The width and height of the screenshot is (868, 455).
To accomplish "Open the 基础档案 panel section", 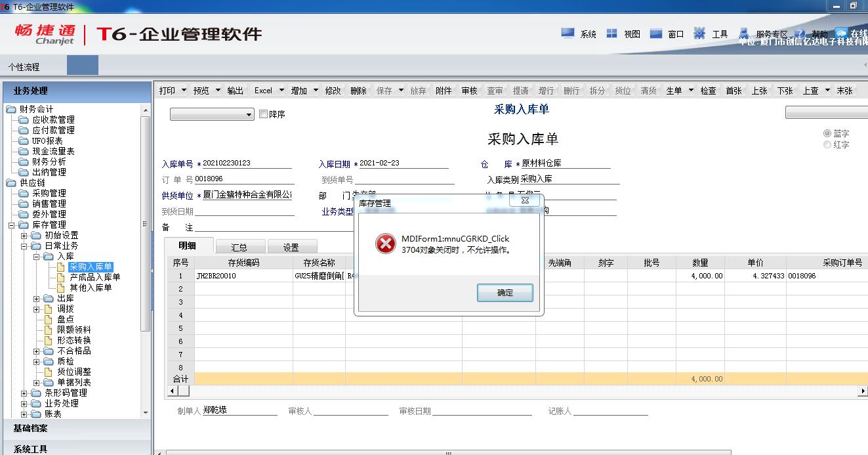I will [76, 429].
